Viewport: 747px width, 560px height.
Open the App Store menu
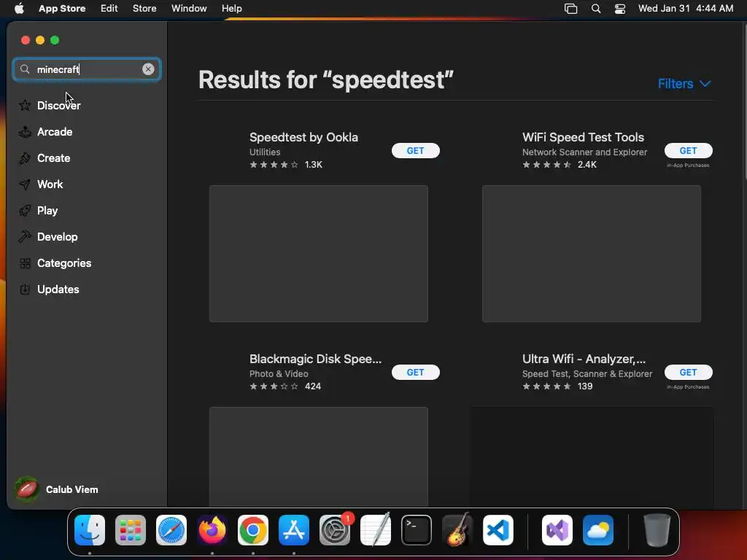(x=62, y=9)
